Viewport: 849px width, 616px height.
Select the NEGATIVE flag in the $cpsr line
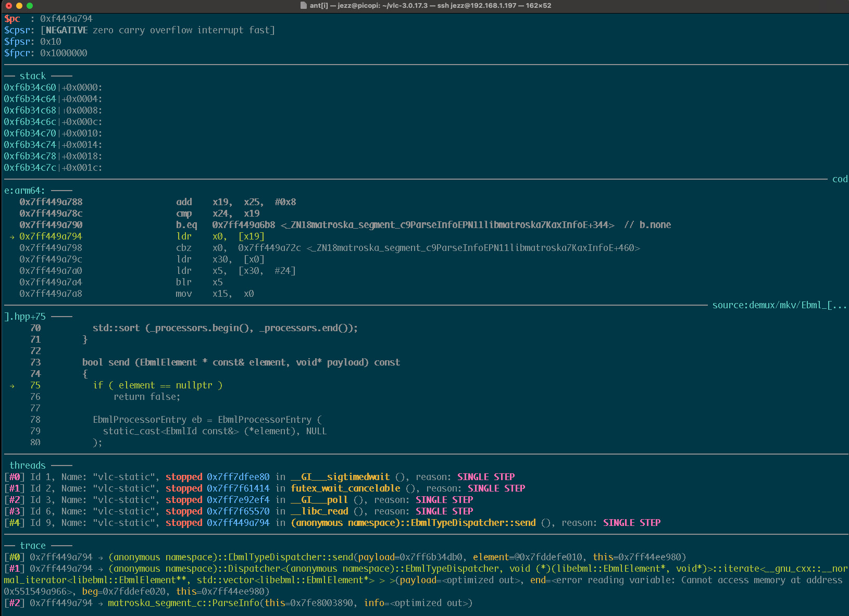coord(67,30)
